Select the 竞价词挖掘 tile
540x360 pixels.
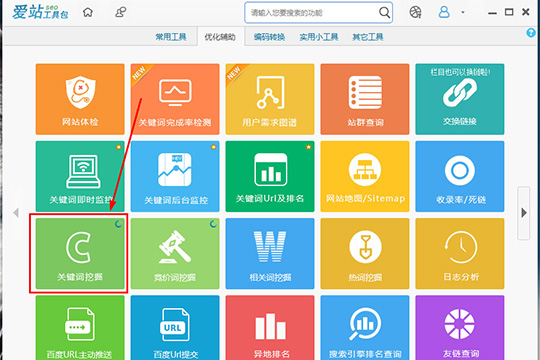pyautogui.click(x=175, y=254)
